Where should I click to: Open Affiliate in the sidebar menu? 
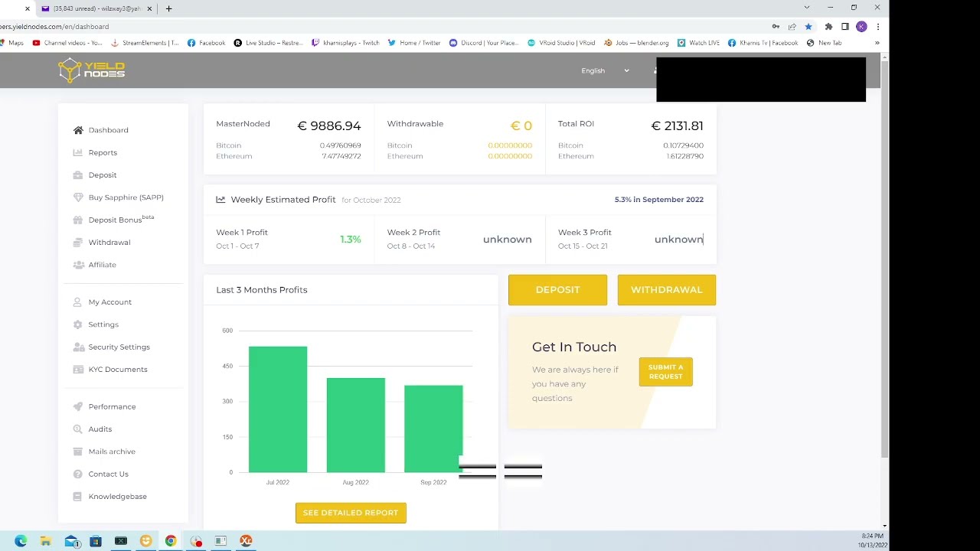pos(102,265)
